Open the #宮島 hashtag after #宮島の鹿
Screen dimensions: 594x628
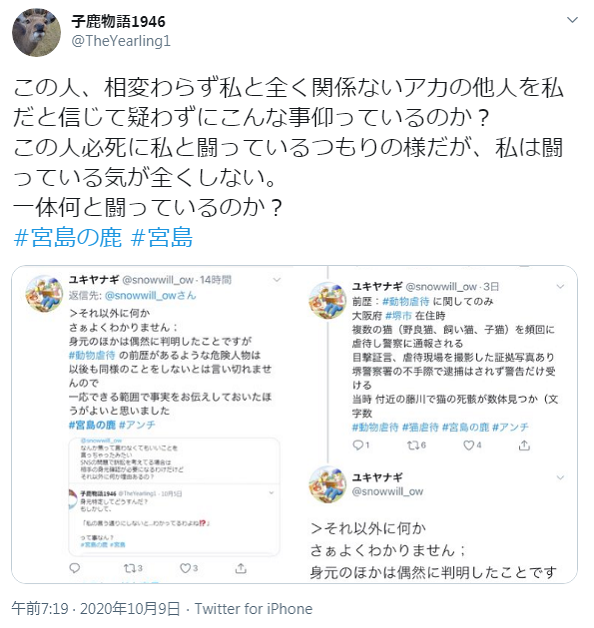pyautogui.click(x=161, y=237)
